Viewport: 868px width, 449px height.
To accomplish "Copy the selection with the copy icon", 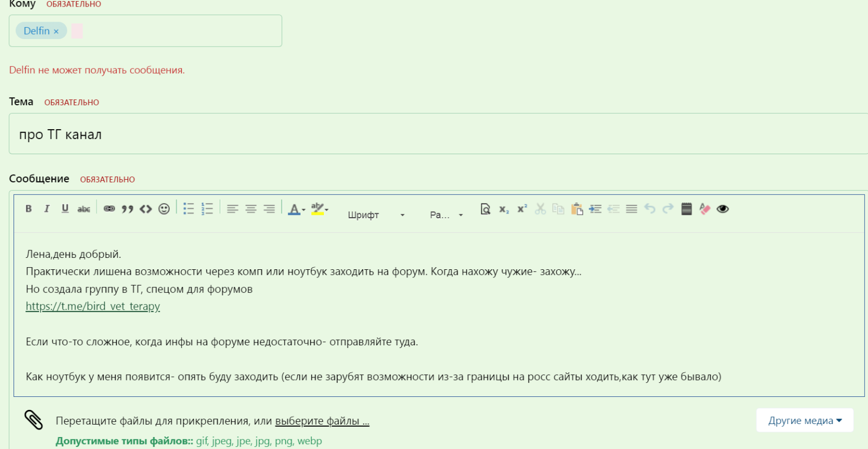I will pos(558,208).
